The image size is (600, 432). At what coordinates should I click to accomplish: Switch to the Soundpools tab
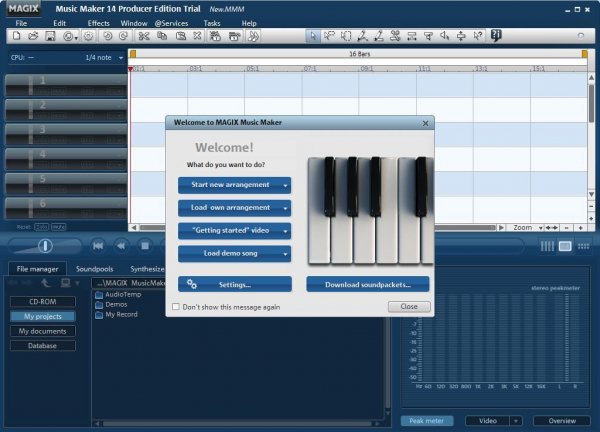95,269
